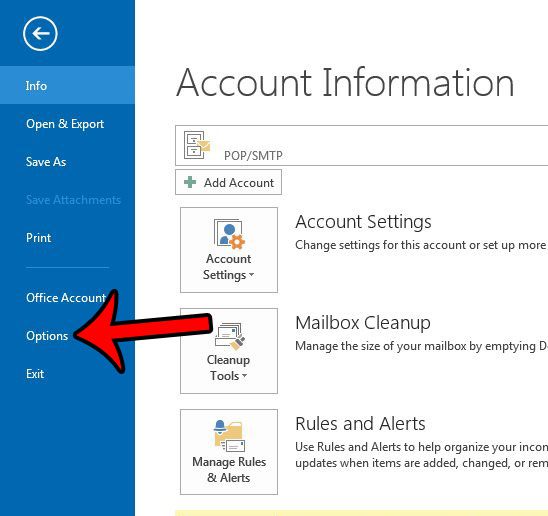Click the Manage Rules & Alerts folder icon
548x516 pixels.
(229, 436)
